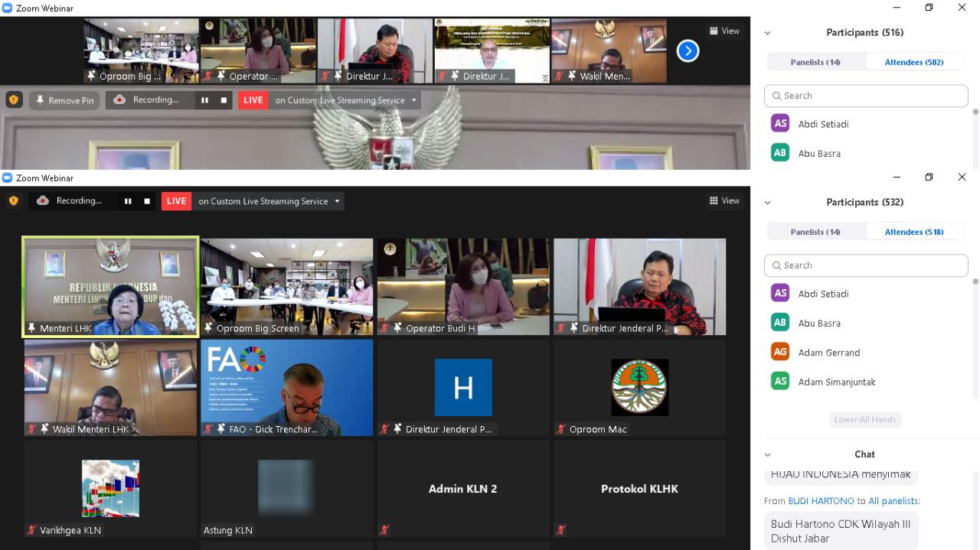
Task: Click the muted mic icon on Varikhgea KLN
Action: pyautogui.click(x=31, y=530)
